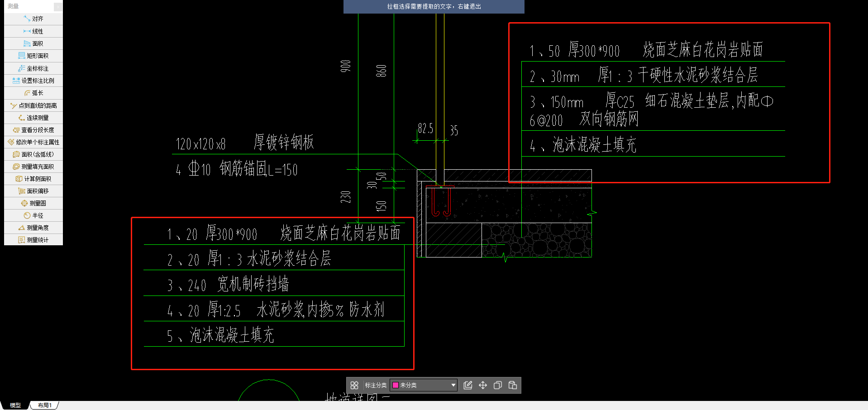Select 修改单个标注属性 edit annotation property
868x410 pixels.
[33, 142]
